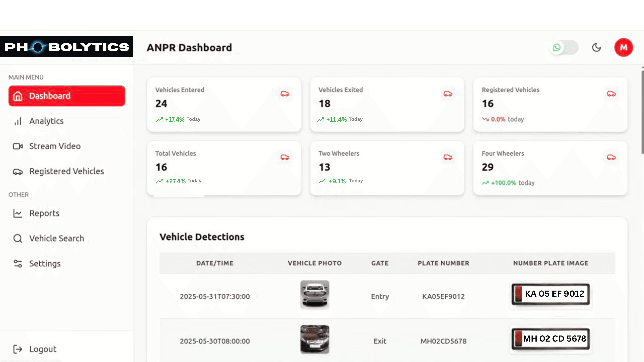644x362 pixels.
Task: Navigate to Reports in the sidebar menu
Action: coord(44,213)
